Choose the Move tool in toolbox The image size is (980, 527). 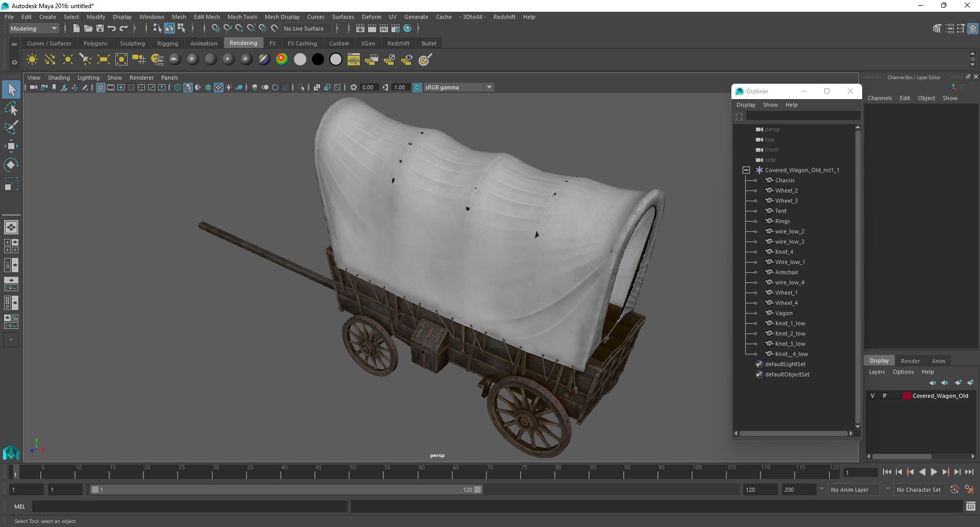click(x=11, y=146)
